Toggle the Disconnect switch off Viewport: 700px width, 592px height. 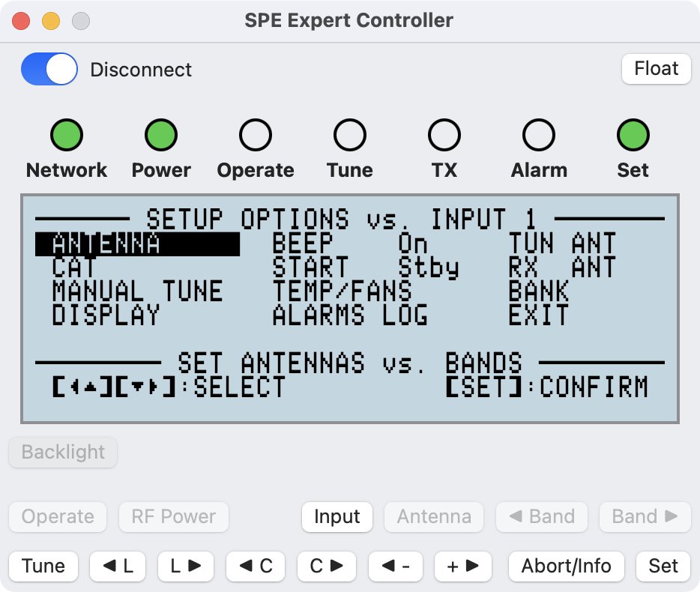coord(49,69)
